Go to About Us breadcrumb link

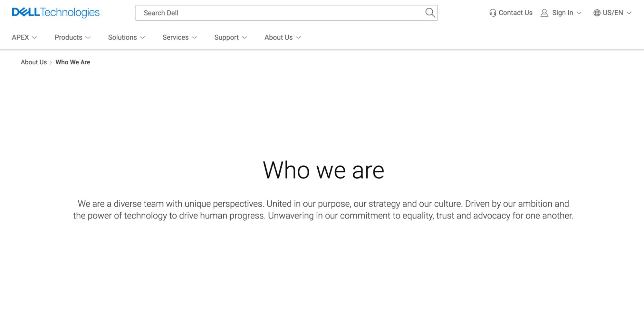pyautogui.click(x=34, y=62)
